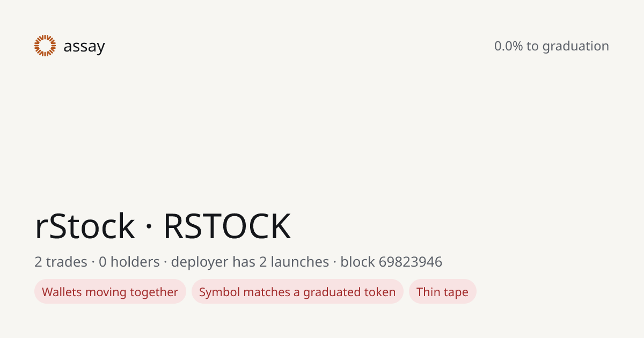Click the word deployer in stats line
Screen dimensions: 644x338
point(199,262)
